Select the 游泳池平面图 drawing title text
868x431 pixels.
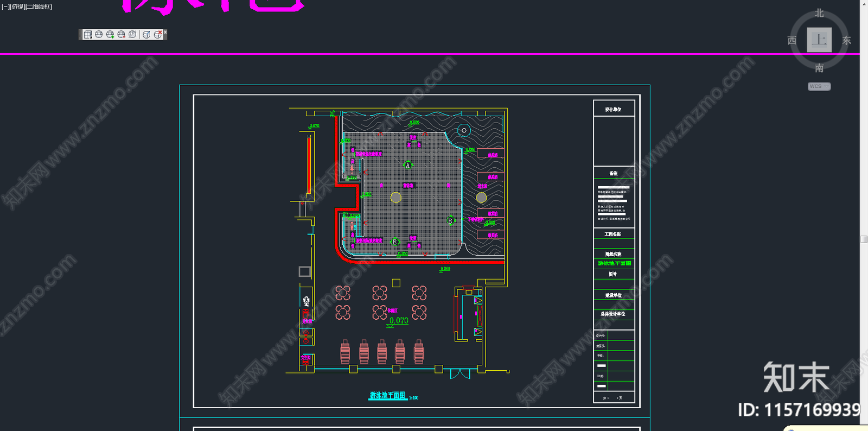pyautogui.click(x=388, y=395)
